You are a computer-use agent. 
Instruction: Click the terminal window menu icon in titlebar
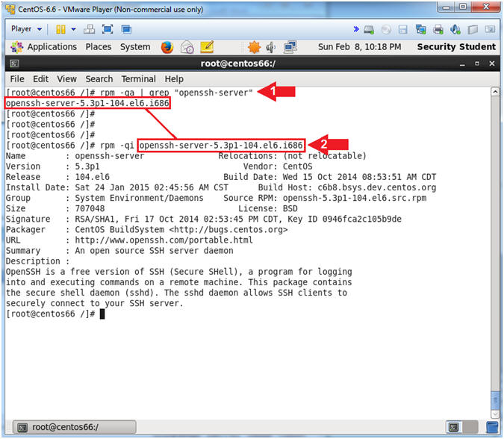click(14, 63)
